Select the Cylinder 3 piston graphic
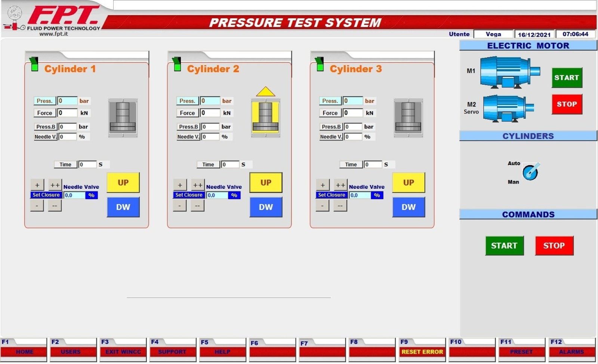 408,118
